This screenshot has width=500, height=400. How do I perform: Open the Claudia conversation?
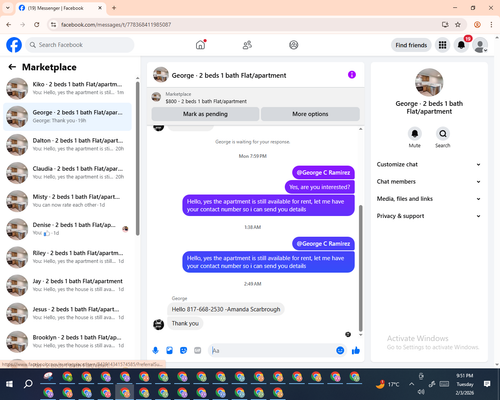68,173
